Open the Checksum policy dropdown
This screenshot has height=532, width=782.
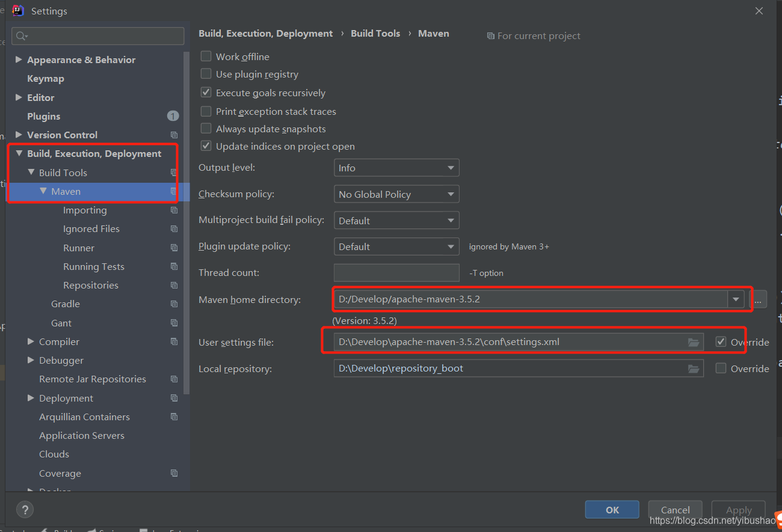396,194
